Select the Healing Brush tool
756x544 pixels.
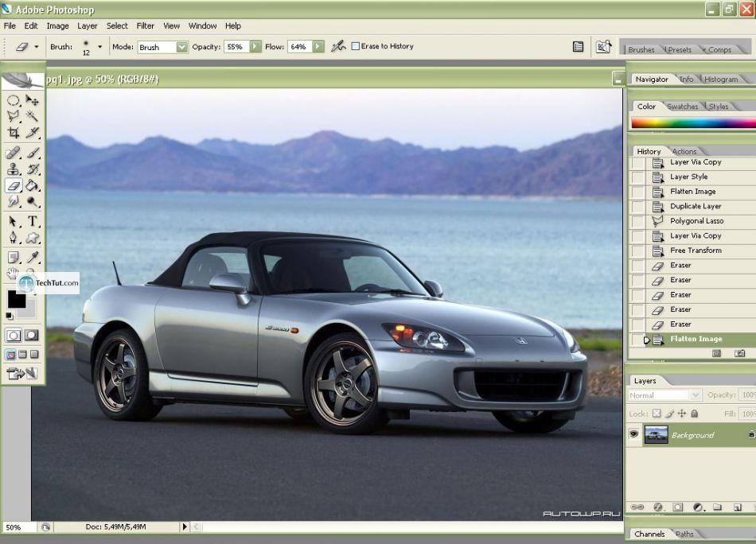tap(13, 153)
